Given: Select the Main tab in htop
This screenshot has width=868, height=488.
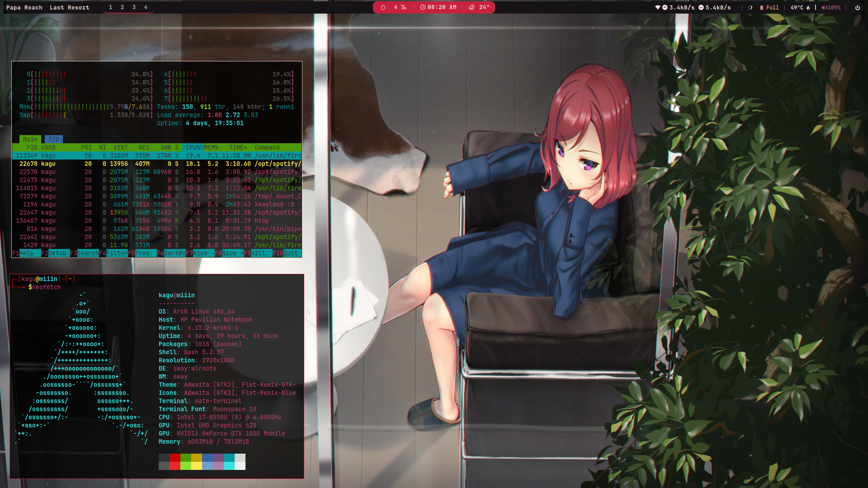Looking at the screenshot, I should pyautogui.click(x=30, y=139).
